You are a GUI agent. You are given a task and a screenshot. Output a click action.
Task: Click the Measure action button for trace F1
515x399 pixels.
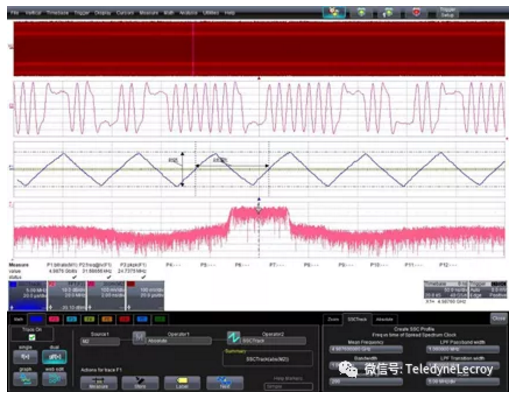click(98, 383)
